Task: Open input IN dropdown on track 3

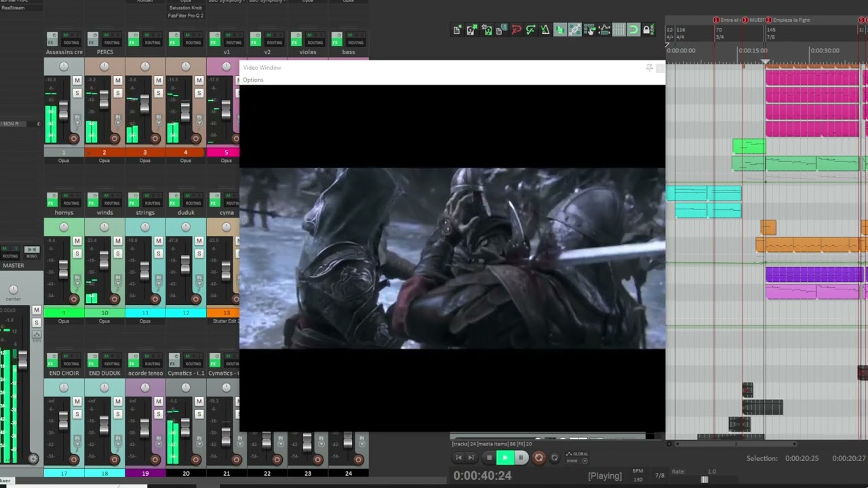Action: (x=159, y=120)
